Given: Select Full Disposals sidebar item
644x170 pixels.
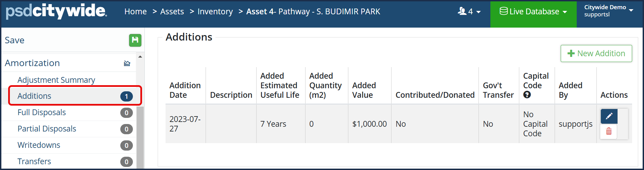Looking at the screenshot, I should [x=41, y=112].
